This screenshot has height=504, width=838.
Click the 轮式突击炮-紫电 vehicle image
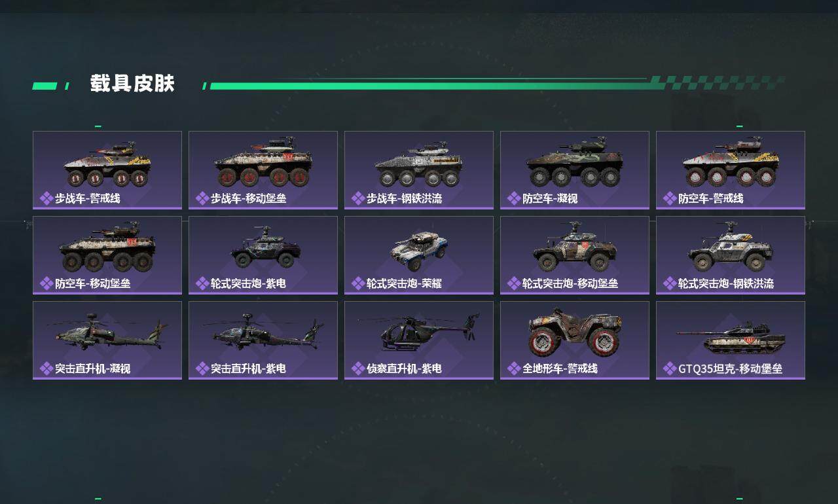(265, 247)
